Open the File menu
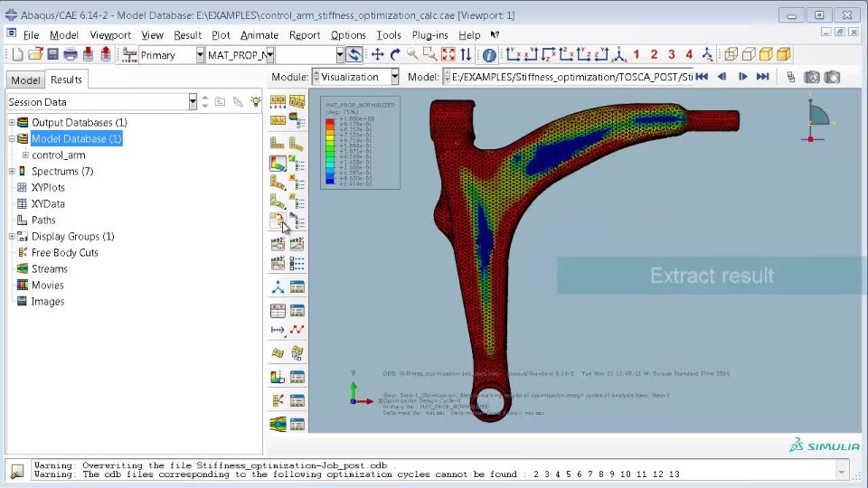 pyautogui.click(x=31, y=35)
